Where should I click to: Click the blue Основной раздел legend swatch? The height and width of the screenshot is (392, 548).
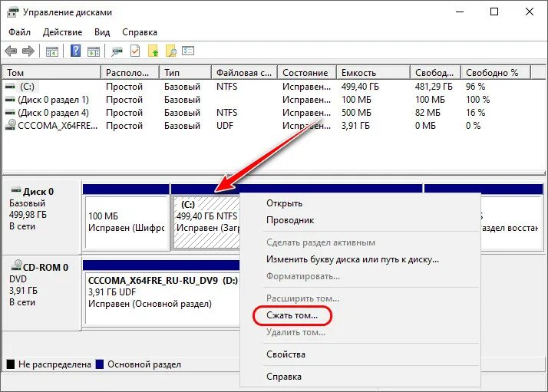point(100,364)
